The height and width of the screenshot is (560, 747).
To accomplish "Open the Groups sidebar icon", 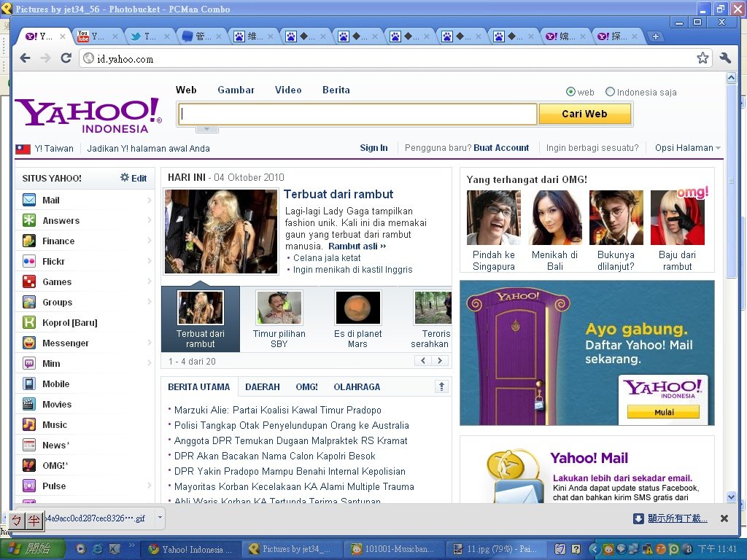I will pyautogui.click(x=29, y=303).
